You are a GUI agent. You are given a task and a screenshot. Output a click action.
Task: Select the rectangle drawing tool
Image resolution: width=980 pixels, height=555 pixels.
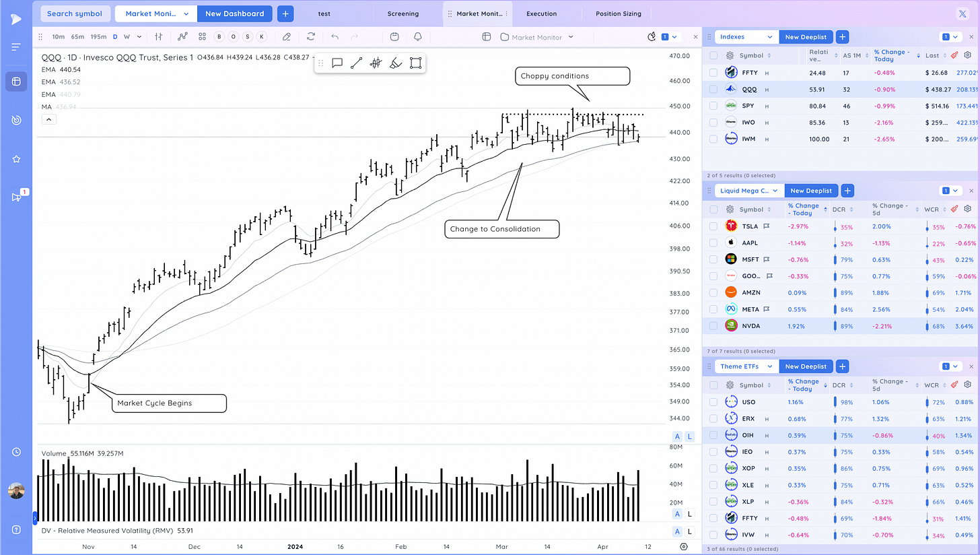point(415,63)
